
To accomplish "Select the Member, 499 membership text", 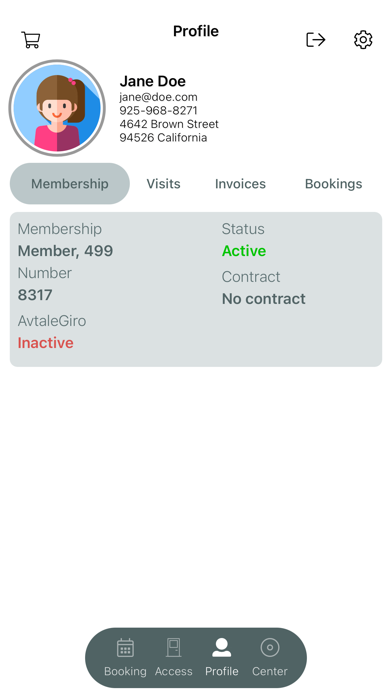I will click(65, 251).
